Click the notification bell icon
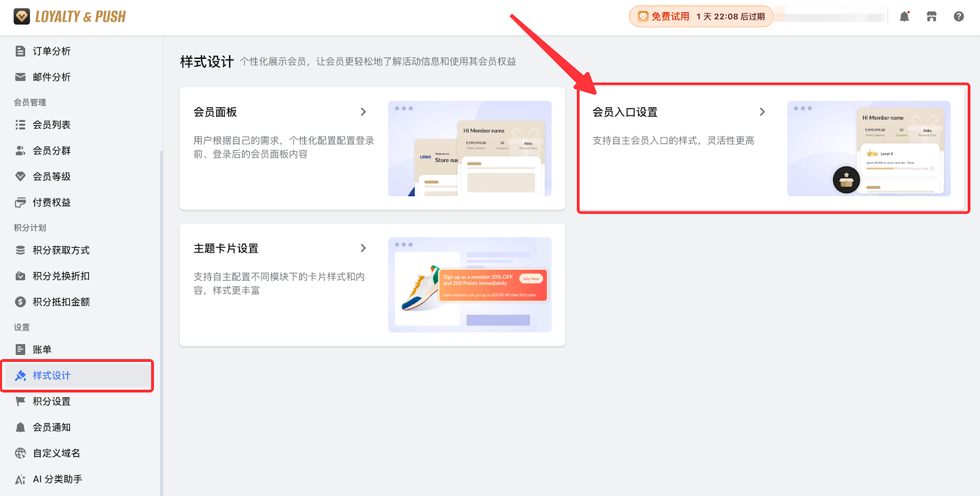 [904, 17]
